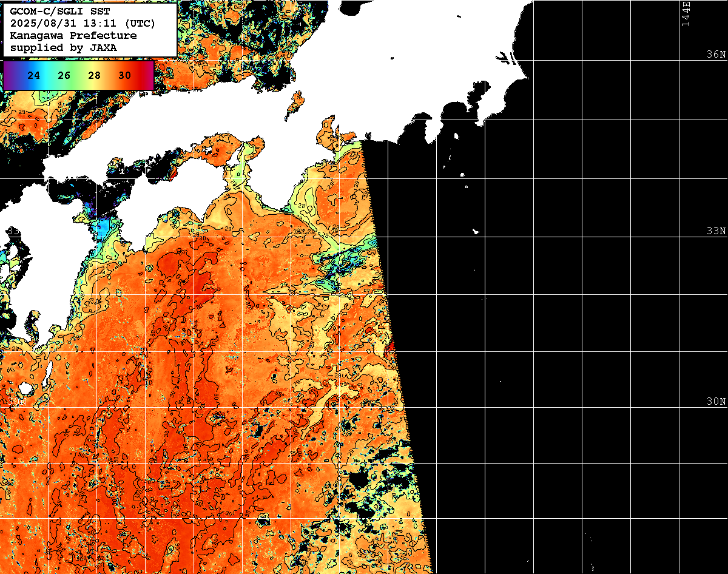Click the 144E longitude label
This screenshot has width=728, height=574.
pyautogui.click(x=686, y=14)
